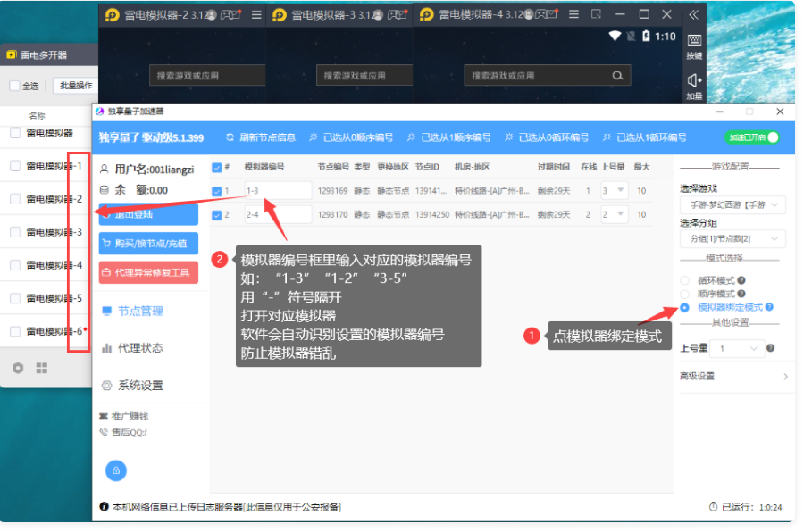This screenshot has width=812, height=532.
Task: Open the 选择游戏 dropdown
Action: point(732,205)
